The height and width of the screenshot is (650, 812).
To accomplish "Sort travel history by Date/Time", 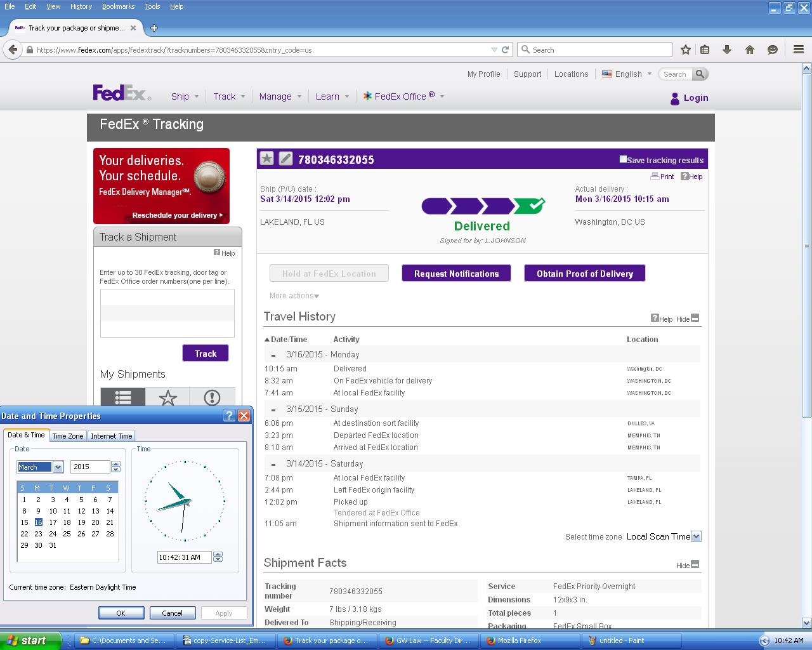I will [285, 340].
